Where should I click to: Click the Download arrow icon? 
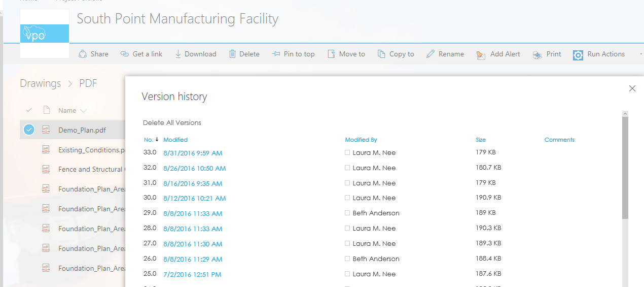[178, 54]
